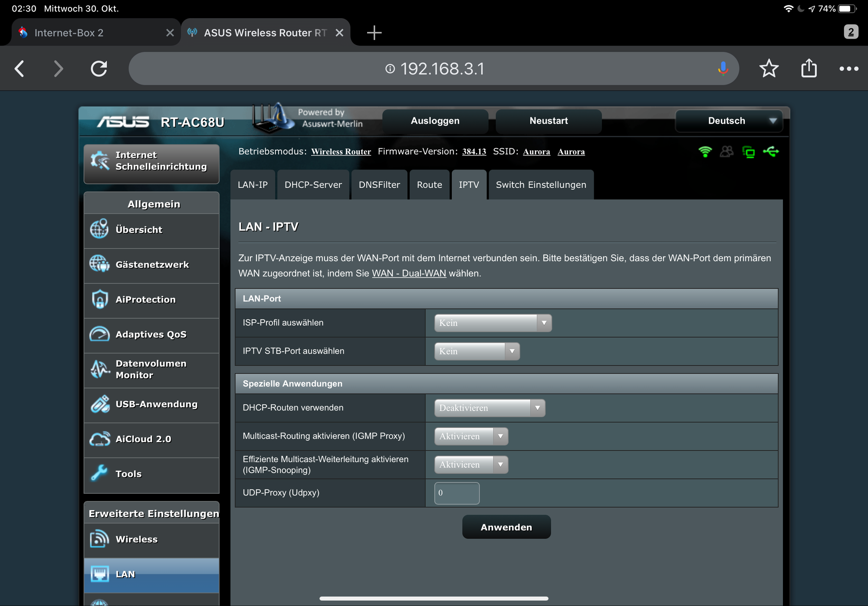Open the IGMP-Snooping dropdown
Viewport: 868px width, 606px height.
click(x=471, y=465)
